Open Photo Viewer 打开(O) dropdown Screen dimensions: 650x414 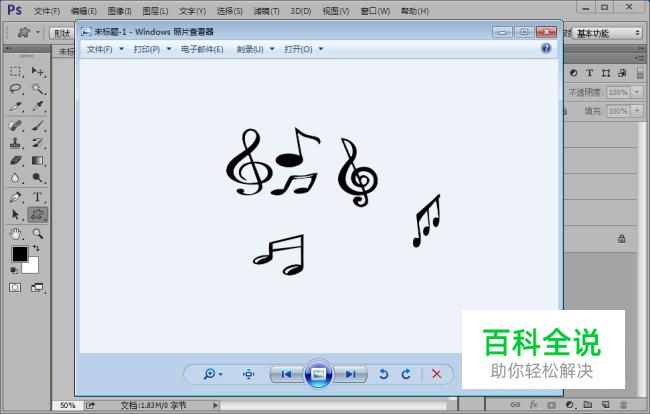point(303,49)
